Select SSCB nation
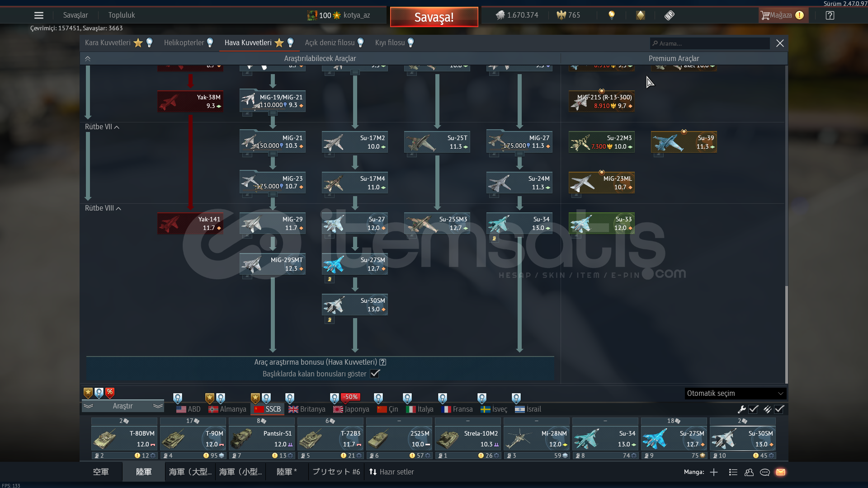This screenshot has width=868, height=488. click(x=268, y=409)
